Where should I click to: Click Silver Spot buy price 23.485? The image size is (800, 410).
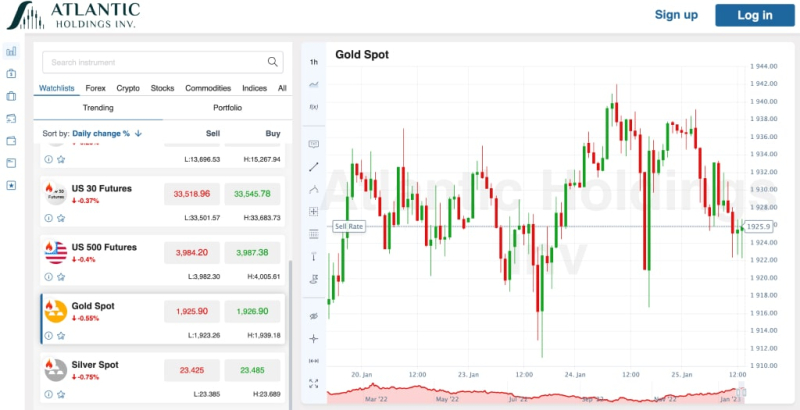[253, 370]
